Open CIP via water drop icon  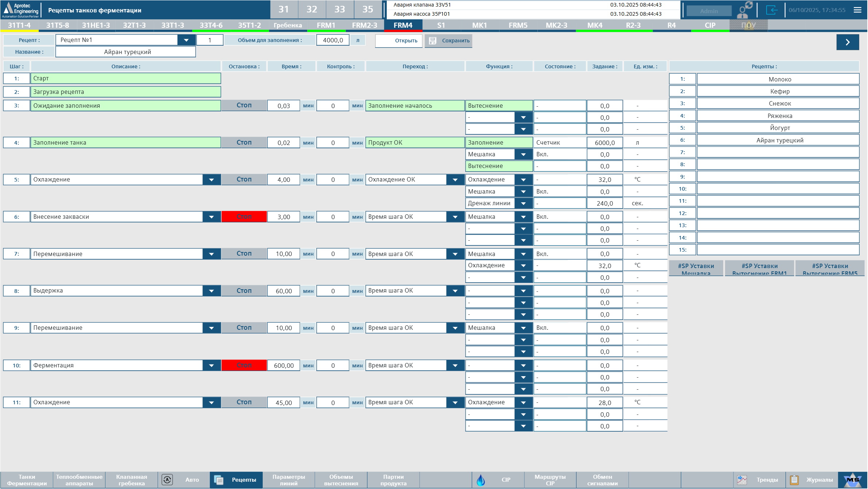[x=481, y=480]
